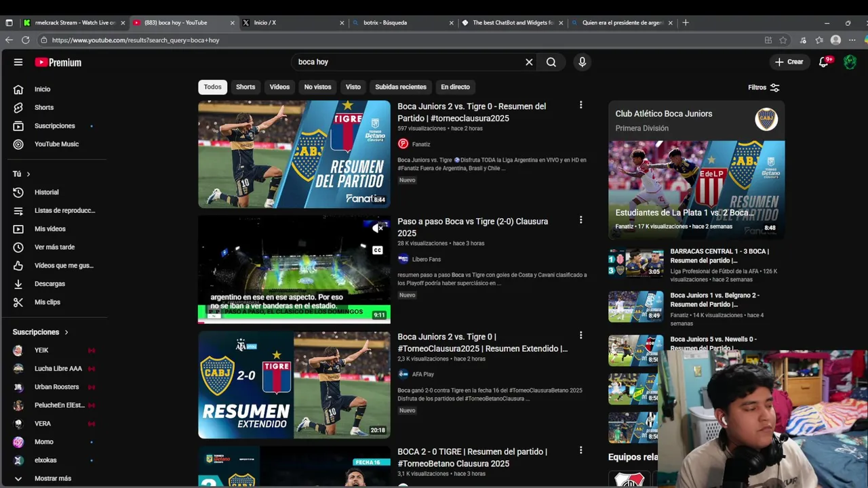Open Boca Juniors 1 vs. Belgrano 2 video
The height and width of the screenshot is (488, 868).
(x=696, y=308)
